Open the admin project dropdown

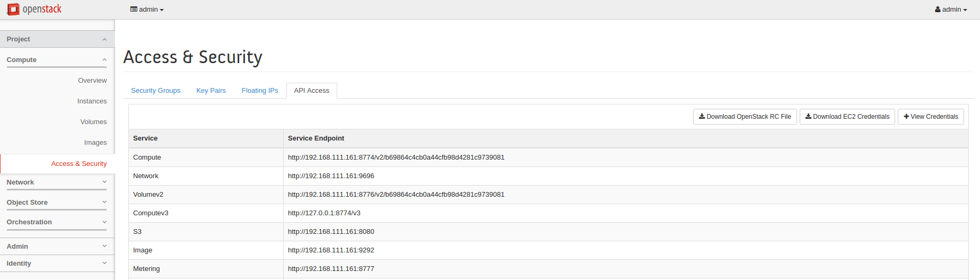pos(147,10)
